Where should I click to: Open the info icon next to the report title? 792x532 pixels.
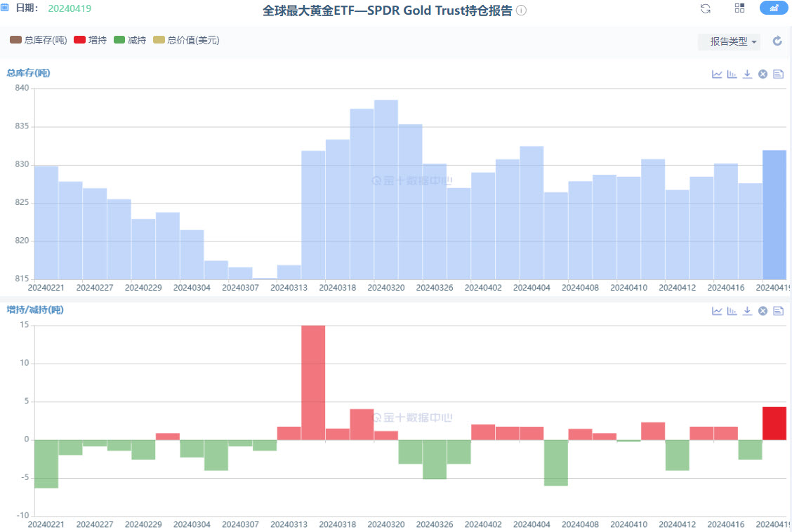point(521,11)
